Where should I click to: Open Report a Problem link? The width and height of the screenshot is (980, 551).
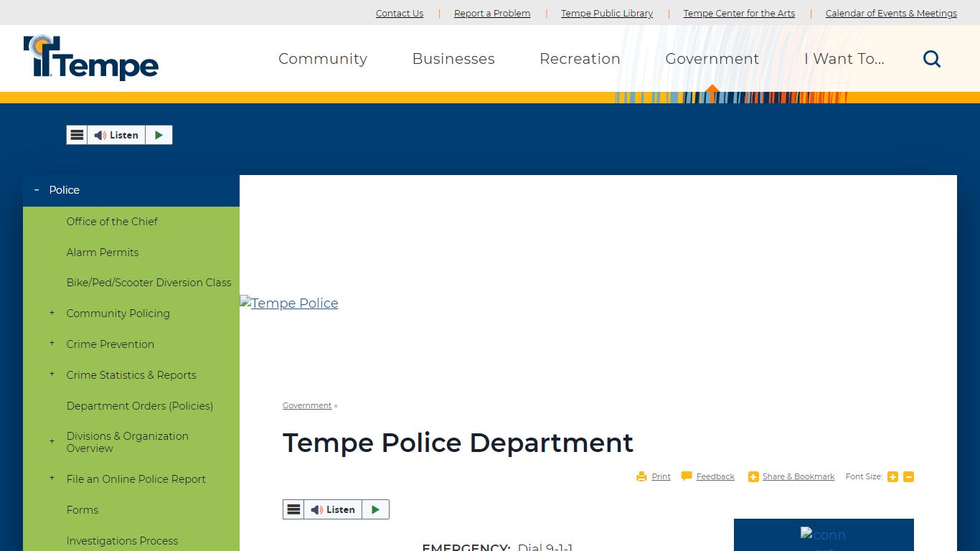[492, 13]
